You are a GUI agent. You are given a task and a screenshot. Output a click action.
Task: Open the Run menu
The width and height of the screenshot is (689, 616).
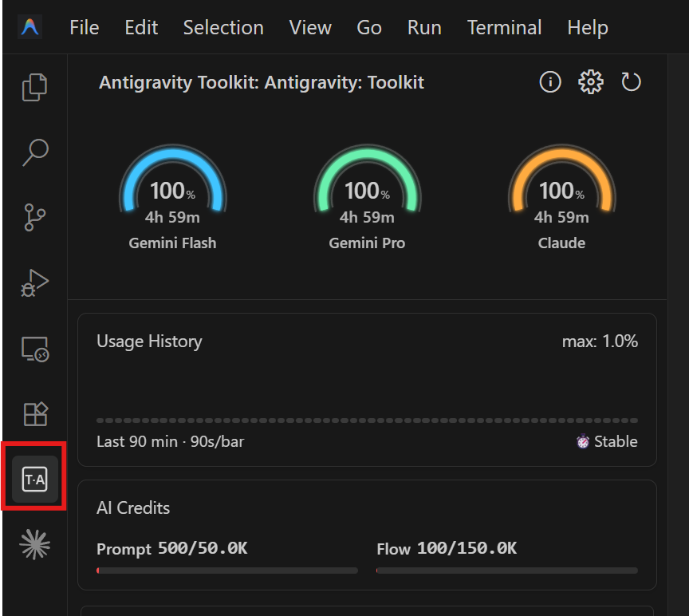point(424,28)
